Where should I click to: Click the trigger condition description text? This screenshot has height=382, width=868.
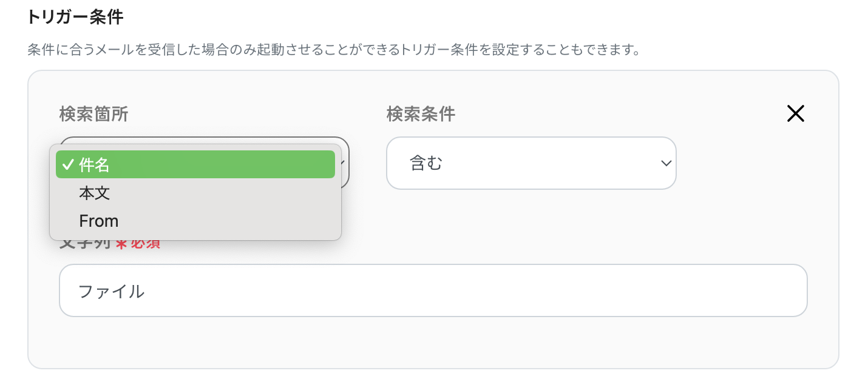click(334, 49)
